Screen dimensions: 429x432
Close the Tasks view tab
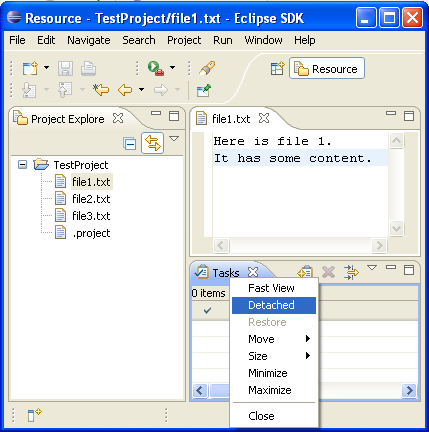(253, 272)
